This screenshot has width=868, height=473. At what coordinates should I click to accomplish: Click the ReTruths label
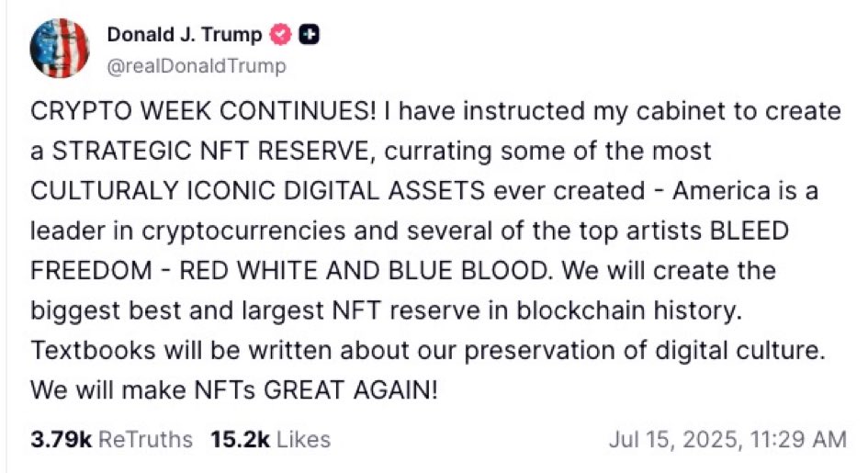(146, 440)
